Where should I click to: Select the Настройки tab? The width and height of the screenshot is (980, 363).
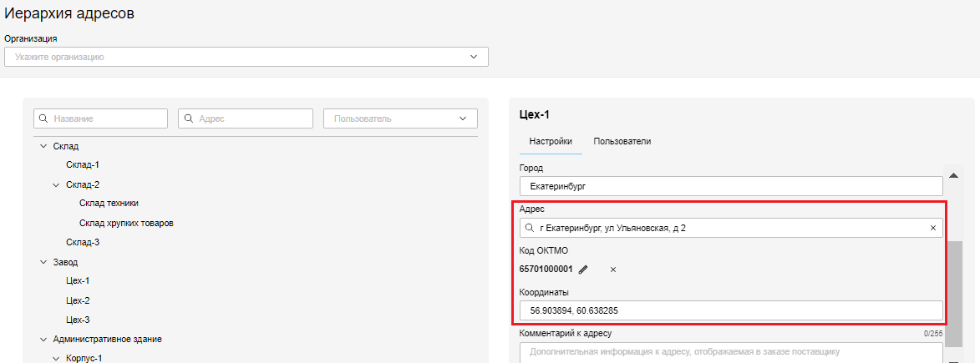tap(551, 142)
